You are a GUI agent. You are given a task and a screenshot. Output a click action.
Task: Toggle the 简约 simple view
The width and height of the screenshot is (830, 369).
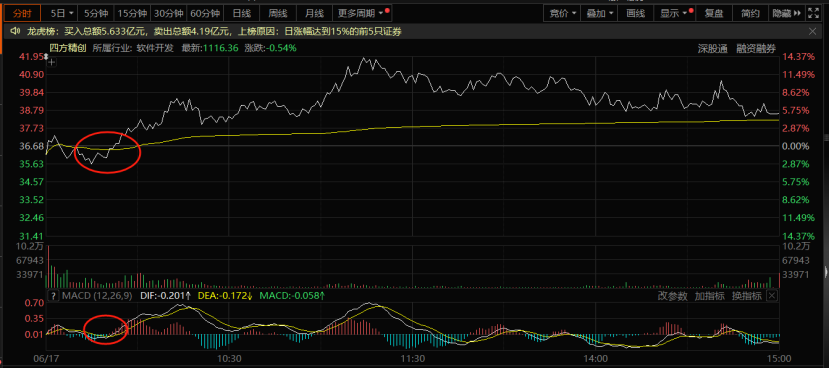click(750, 13)
